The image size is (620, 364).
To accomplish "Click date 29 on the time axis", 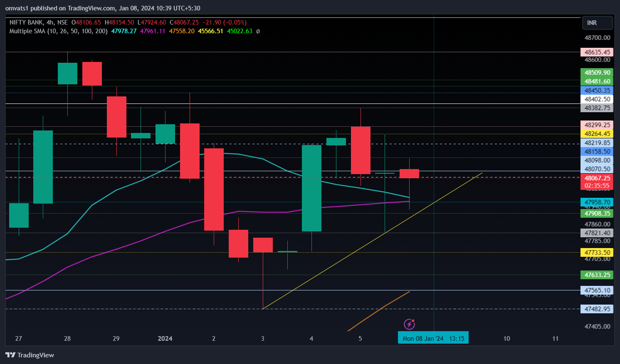I will coord(116,339).
